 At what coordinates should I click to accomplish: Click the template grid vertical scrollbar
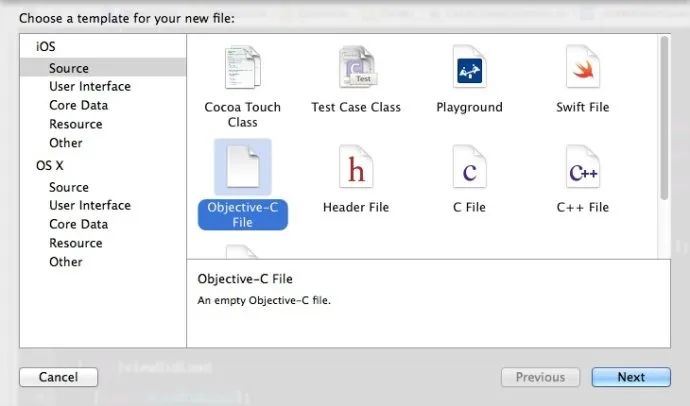tap(664, 118)
